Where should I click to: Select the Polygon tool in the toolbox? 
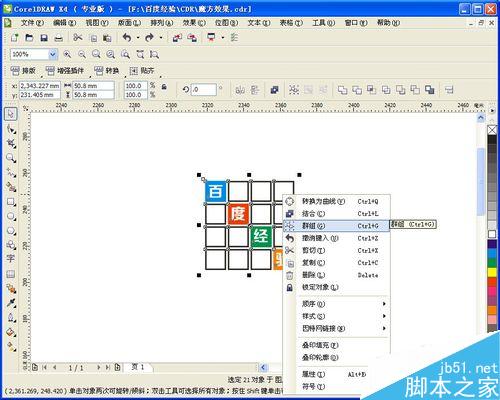pyautogui.click(x=11, y=231)
